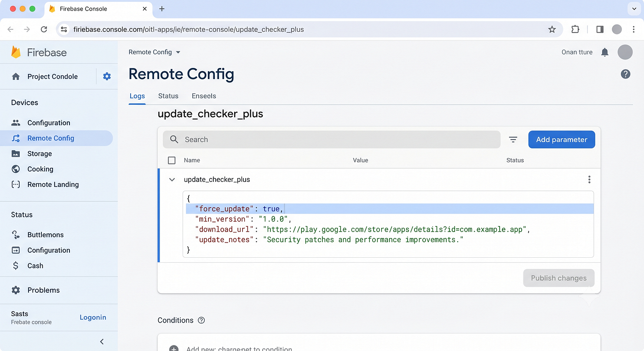Click Conditions help info icon

click(x=201, y=320)
